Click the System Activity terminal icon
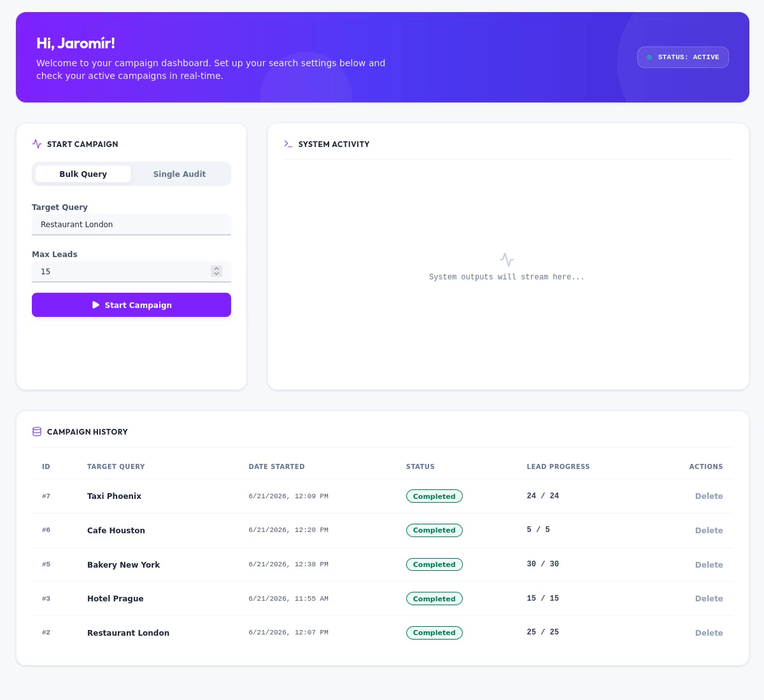The height and width of the screenshot is (700, 764). tap(288, 144)
